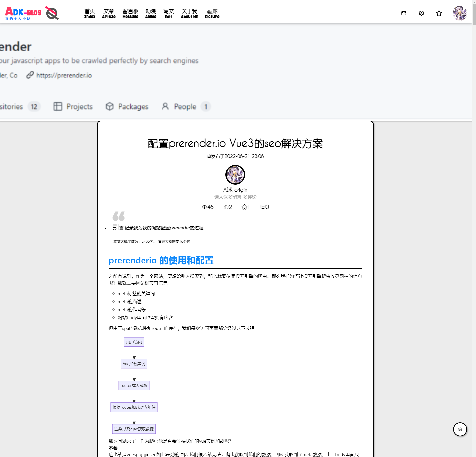Viewport: 476px width, 457px height.
Task: Open 写文 Edit page
Action: 168,13
